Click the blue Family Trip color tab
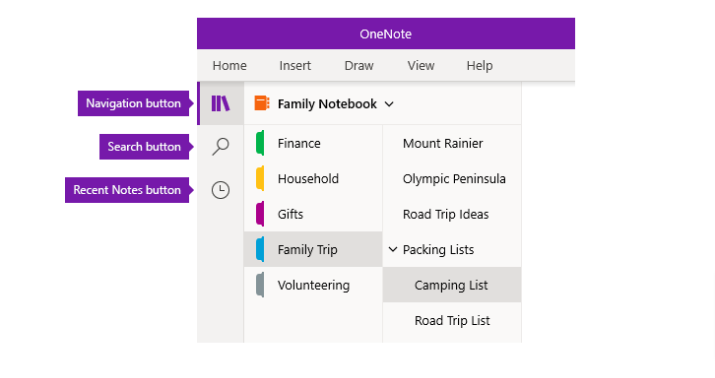 tap(260, 249)
